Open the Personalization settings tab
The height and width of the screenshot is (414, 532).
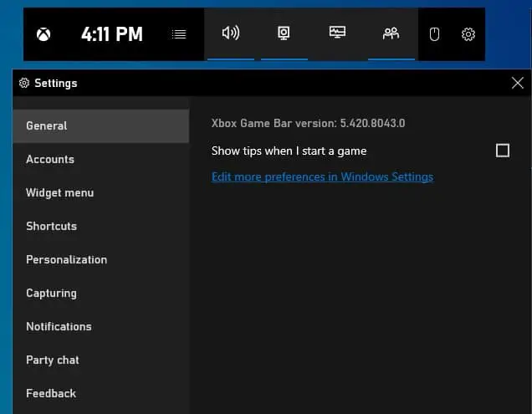tap(100, 259)
